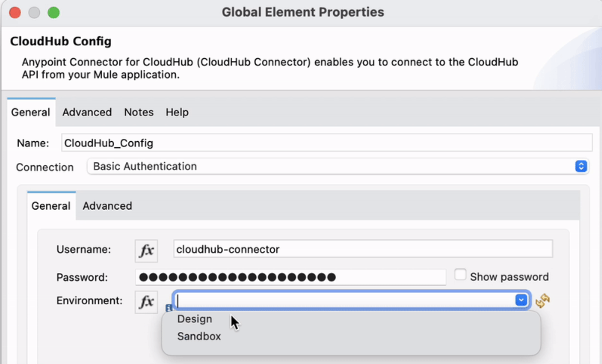Switch to the inner Advanced connection tab
The width and height of the screenshot is (602, 364).
coord(107,206)
